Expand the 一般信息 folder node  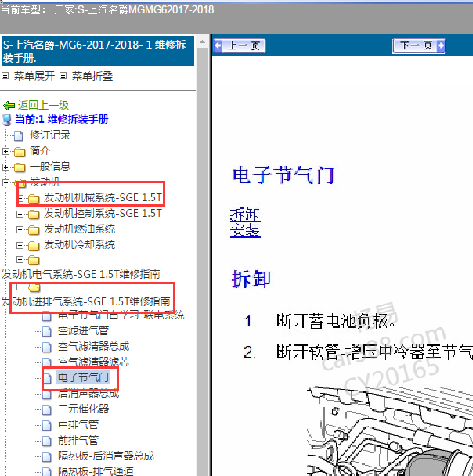pos(5,167)
